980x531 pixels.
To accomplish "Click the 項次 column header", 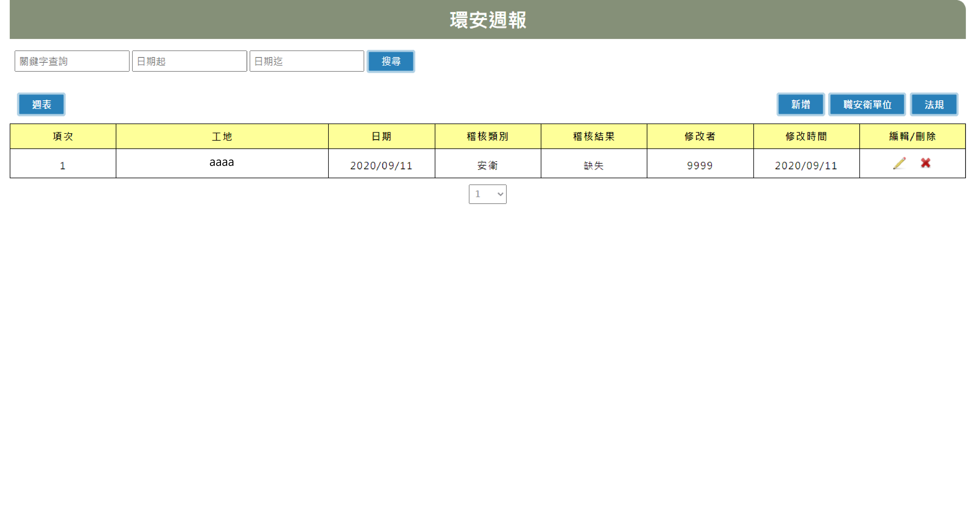I will click(63, 136).
